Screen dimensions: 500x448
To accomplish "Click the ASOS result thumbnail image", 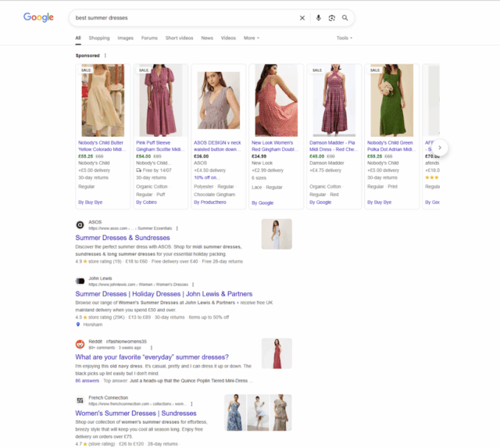I will (277, 234).
